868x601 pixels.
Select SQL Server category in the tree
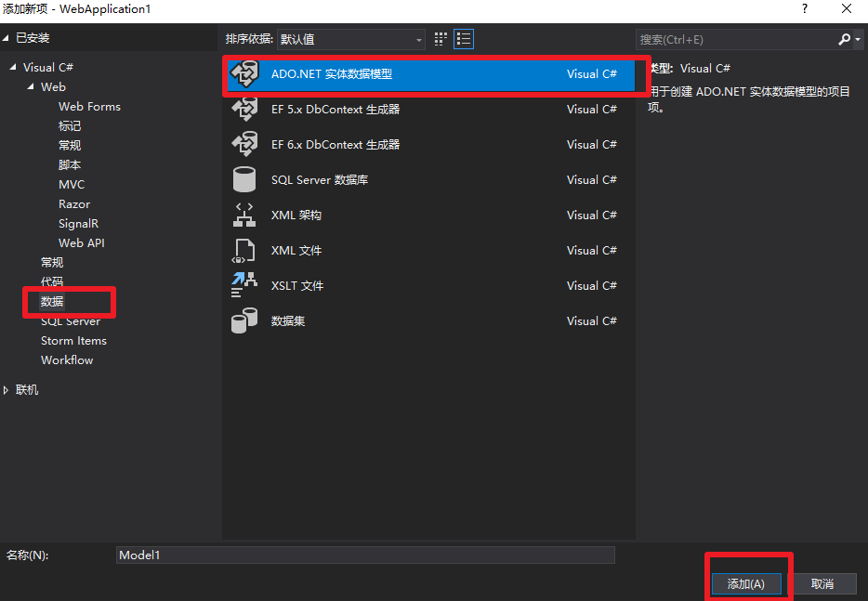tap(71, 321)
